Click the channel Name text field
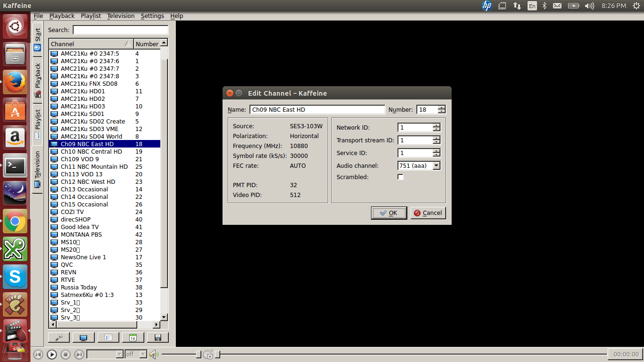The image size is (644, 362). 317,109
